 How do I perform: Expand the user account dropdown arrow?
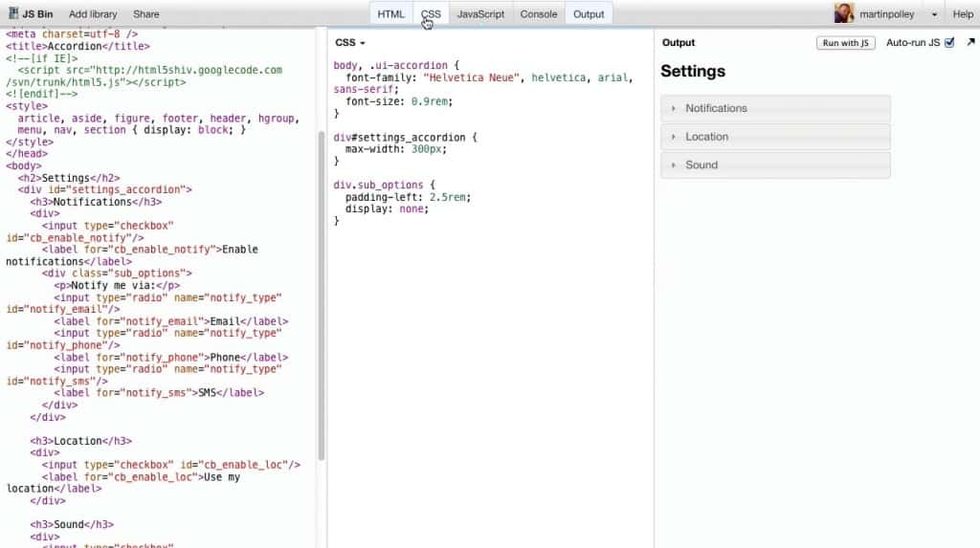click(x=934, y=14)
